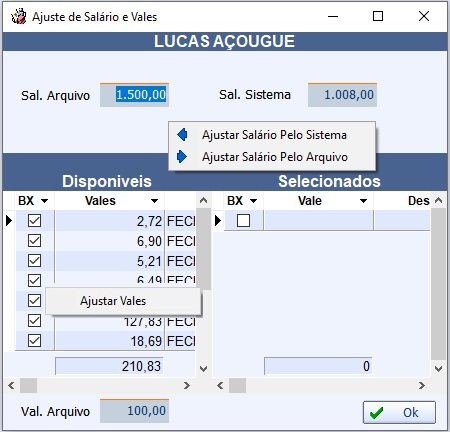Open the Vale column dropdown in Selecionados

tap(363, 201)
